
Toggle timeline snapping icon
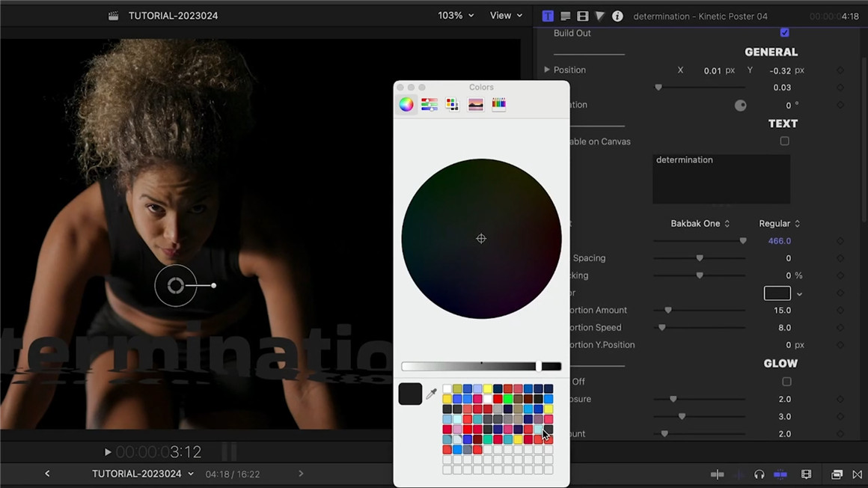(780, 474)
